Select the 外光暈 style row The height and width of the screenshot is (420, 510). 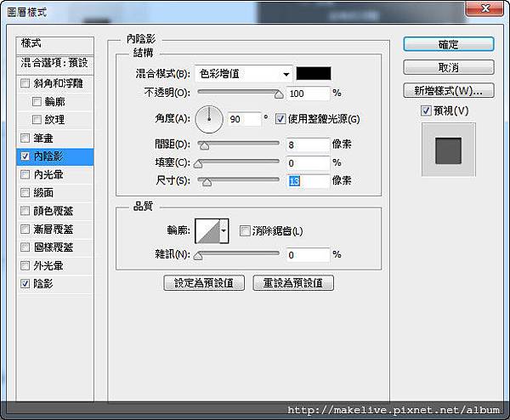pos(55,266)
